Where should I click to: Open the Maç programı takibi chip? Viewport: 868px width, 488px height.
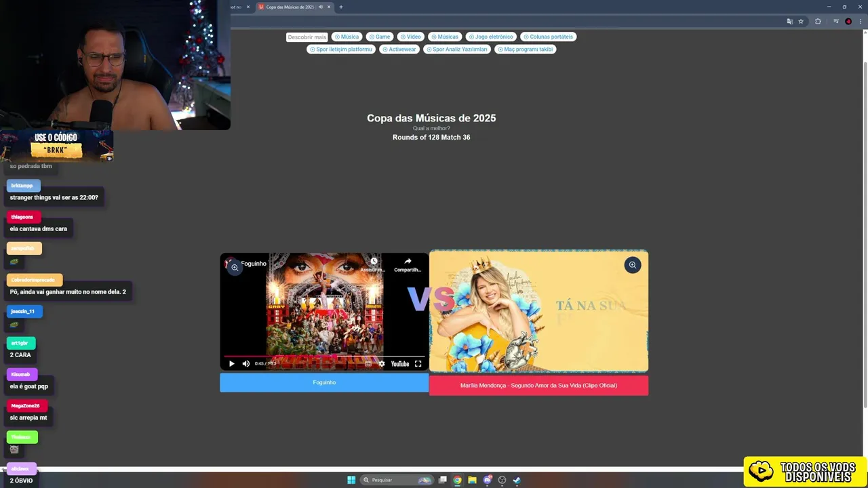tap(525, 49)
